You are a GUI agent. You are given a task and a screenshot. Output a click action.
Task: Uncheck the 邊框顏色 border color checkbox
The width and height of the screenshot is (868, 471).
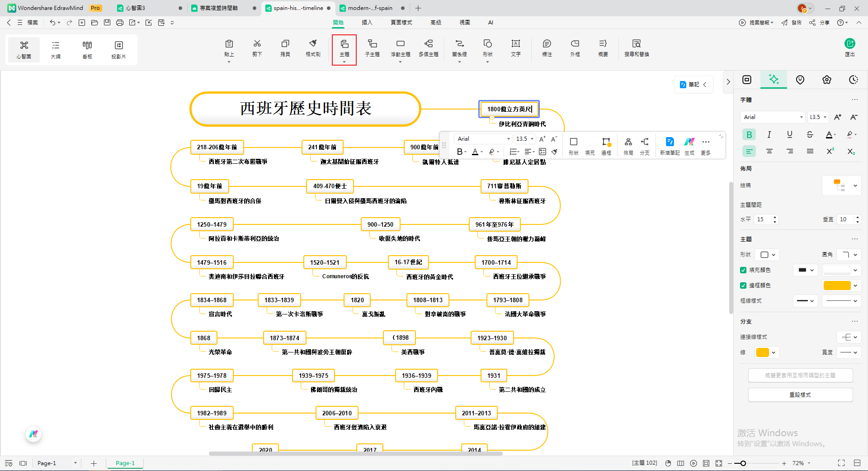[743, 285]
